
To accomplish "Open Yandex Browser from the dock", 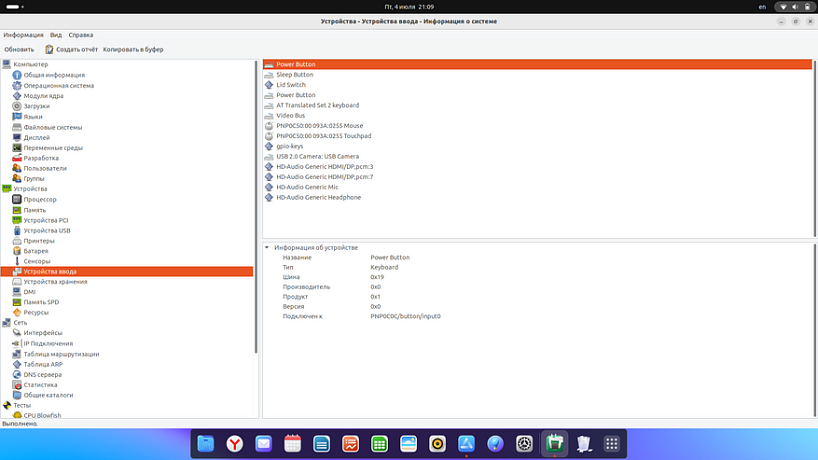I will [234, 443].
